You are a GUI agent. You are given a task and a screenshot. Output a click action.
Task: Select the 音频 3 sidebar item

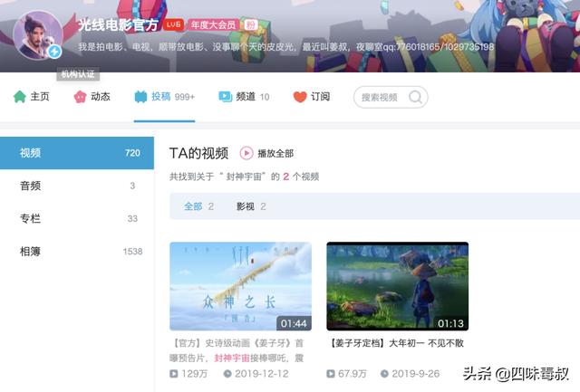coord(77,186)
